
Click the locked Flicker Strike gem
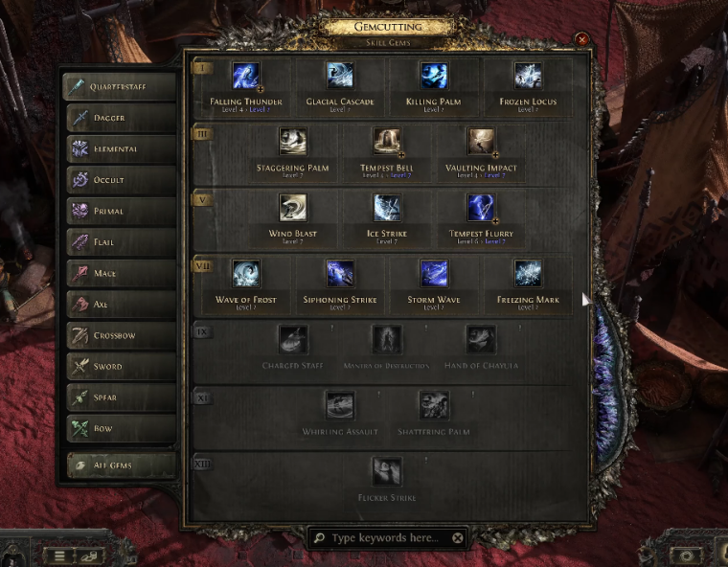(x=387, y=471)
